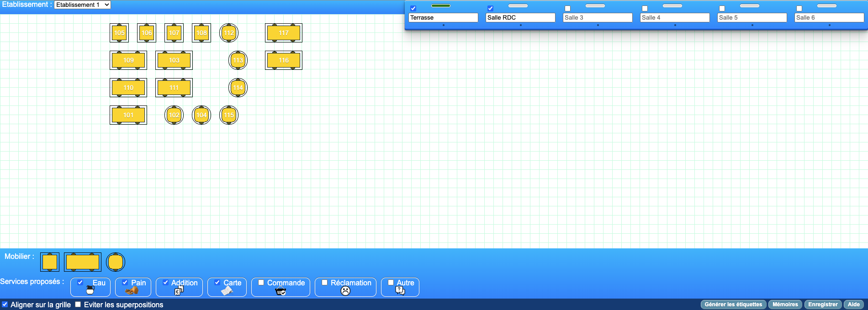The width and height of the screenshot is (868, 310).
Task: Enable the Commande service checkbox
Action: pos(261,283)
